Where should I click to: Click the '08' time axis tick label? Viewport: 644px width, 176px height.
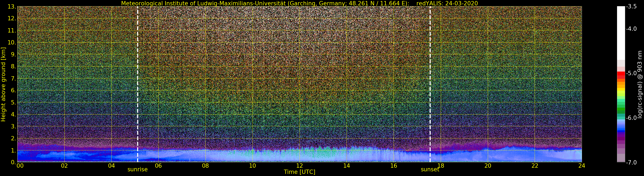click(205, 166)
